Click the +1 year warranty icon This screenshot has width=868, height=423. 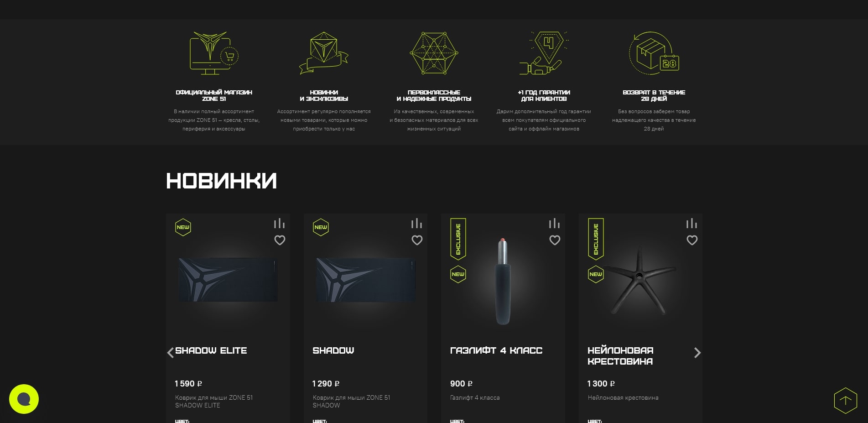click(544, 53)
